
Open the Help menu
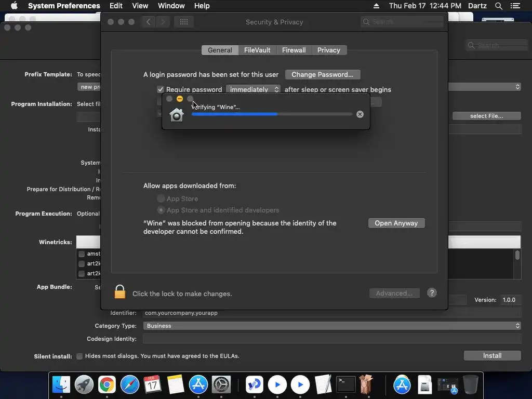point(202,6)
